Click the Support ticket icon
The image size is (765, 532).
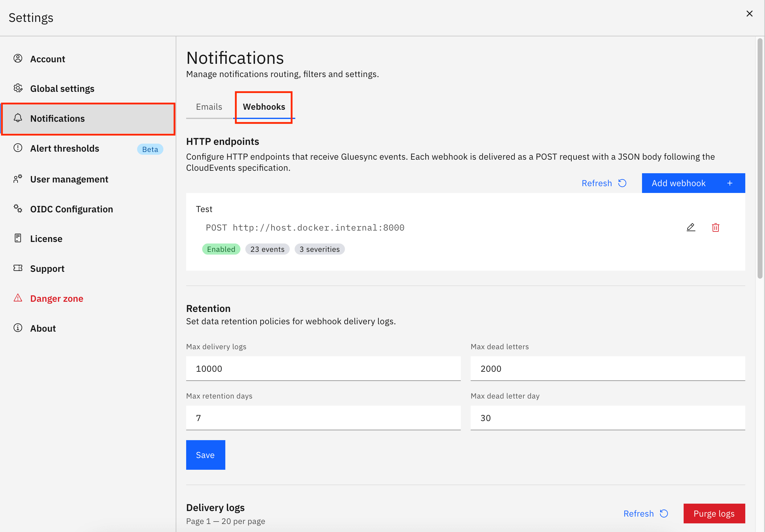18,268
